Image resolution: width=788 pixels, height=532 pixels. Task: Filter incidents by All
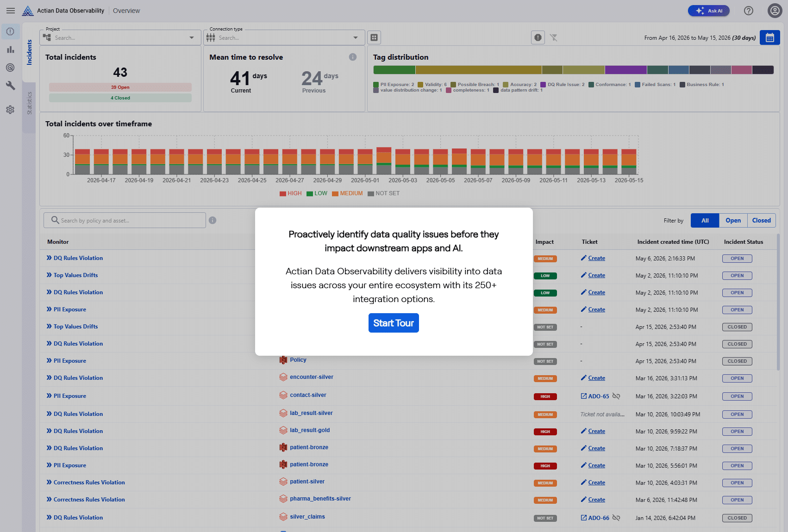click(x=705, y=221)
